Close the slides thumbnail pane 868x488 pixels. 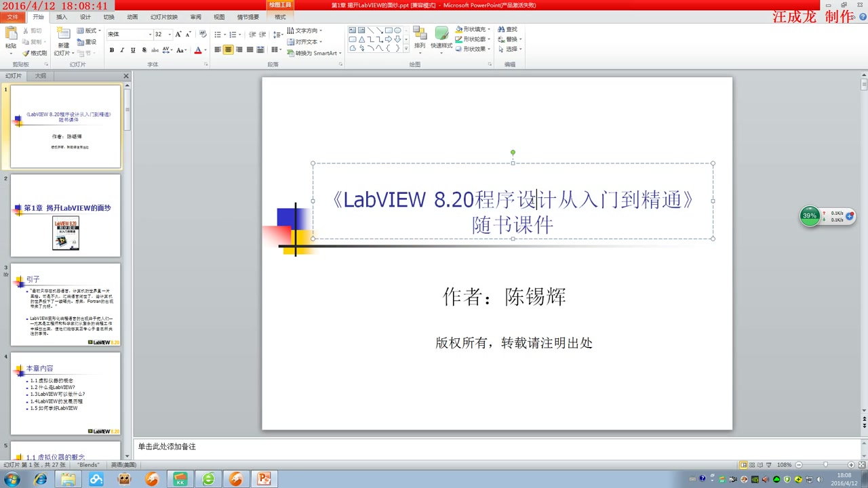pos(126,76)
